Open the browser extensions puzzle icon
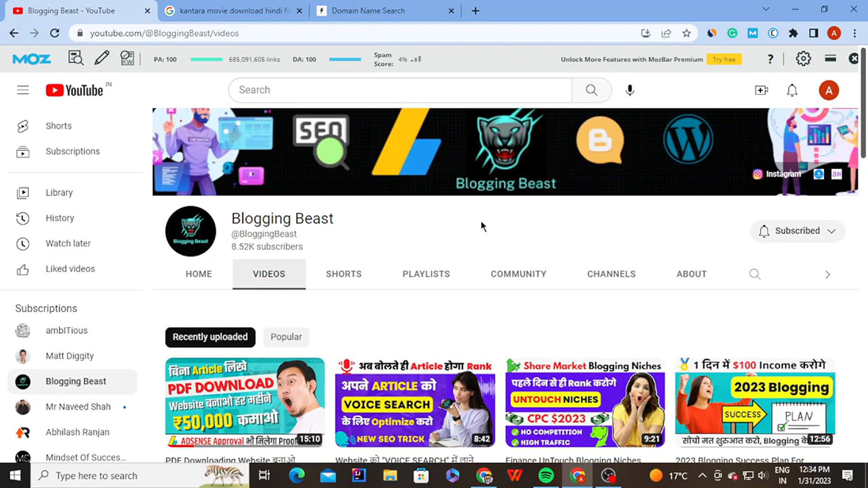 pos(793,33)
